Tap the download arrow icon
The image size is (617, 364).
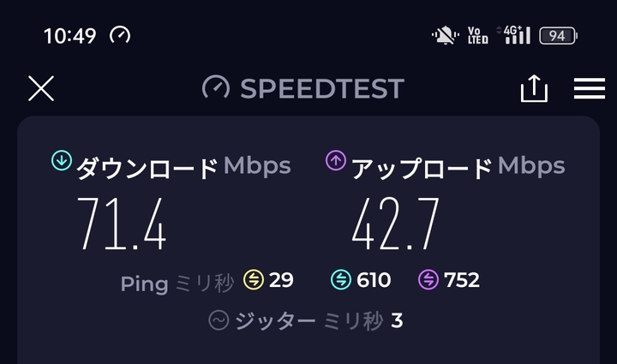point(61,160)
